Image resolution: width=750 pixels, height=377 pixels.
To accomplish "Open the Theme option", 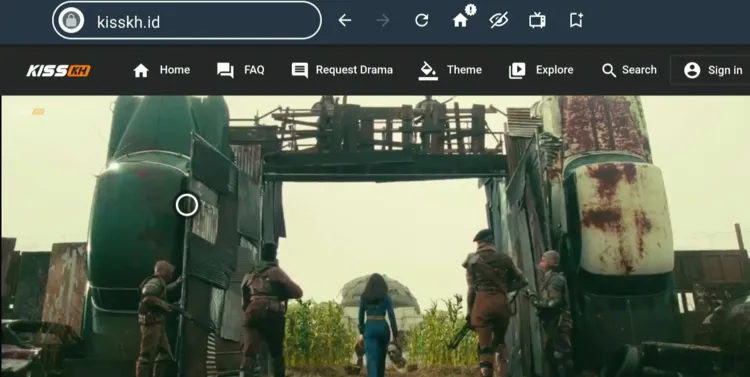I will [x=450, y=71].
